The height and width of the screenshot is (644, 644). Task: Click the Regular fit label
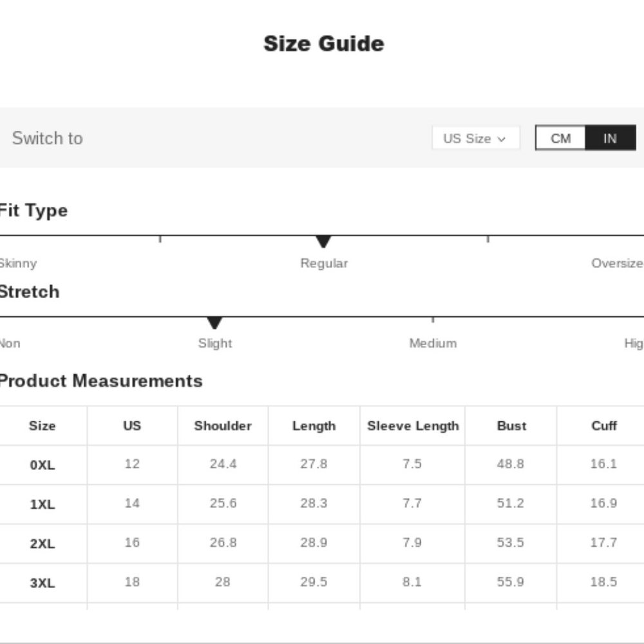[x=324, y=263]
